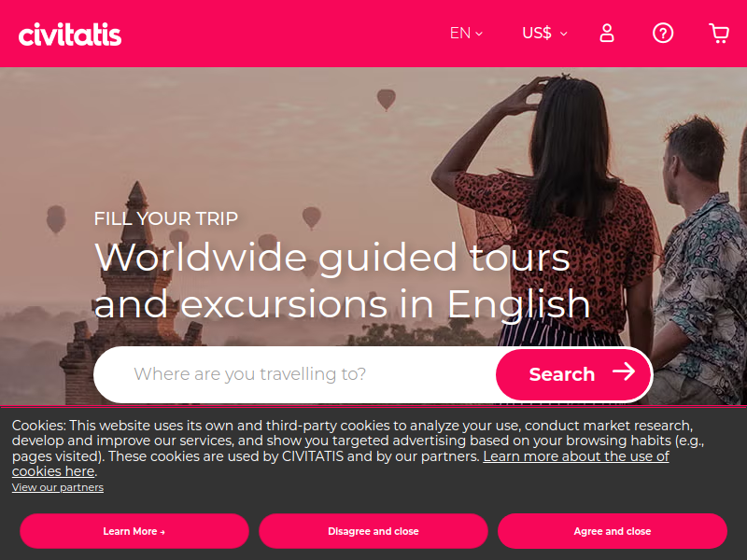Click the Learn More button

[134, 531]
